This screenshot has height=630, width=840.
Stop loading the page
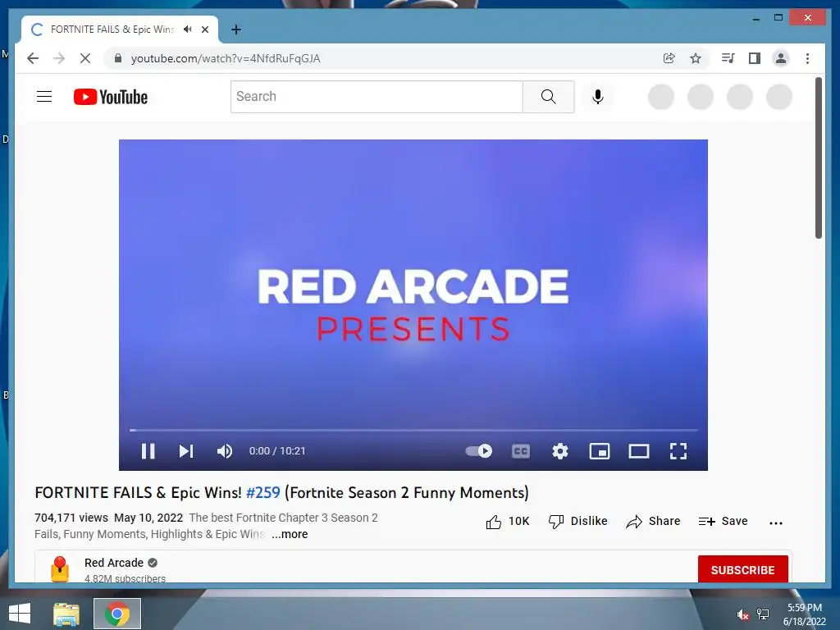[85, 58]
